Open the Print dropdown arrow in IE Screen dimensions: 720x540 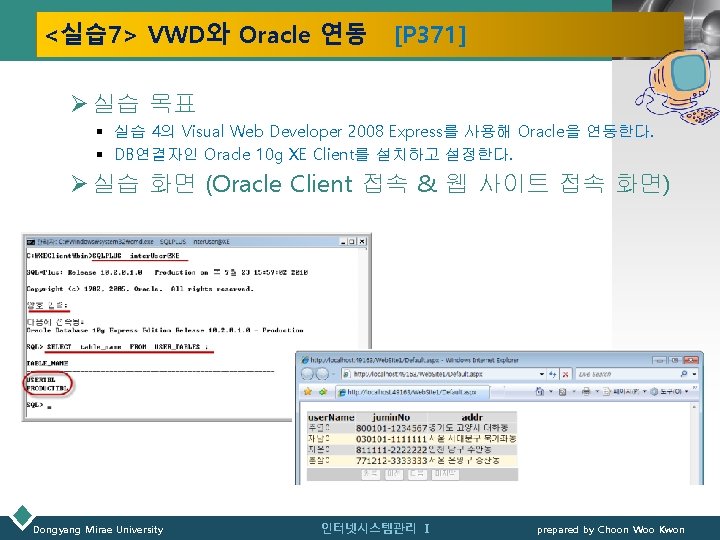[x=597, y=392]
